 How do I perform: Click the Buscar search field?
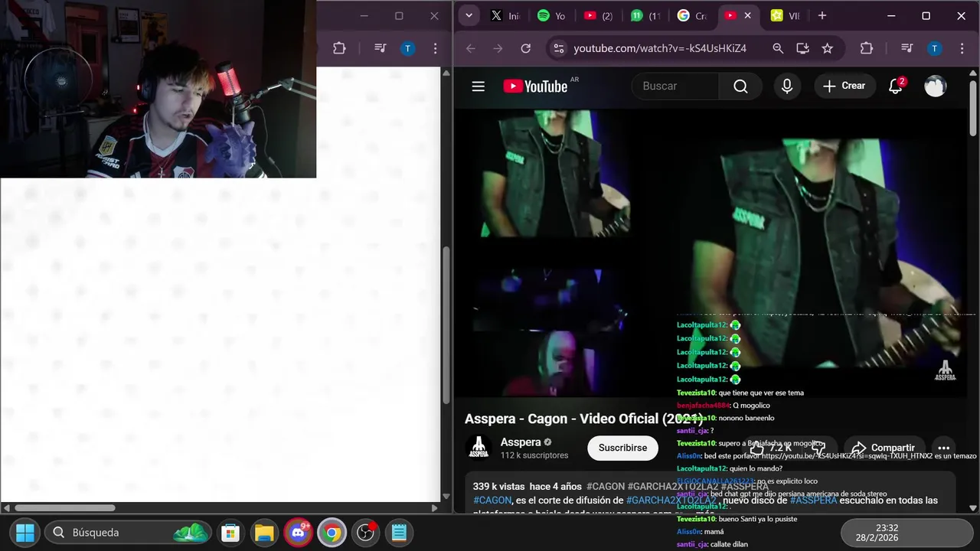[674, 86]
